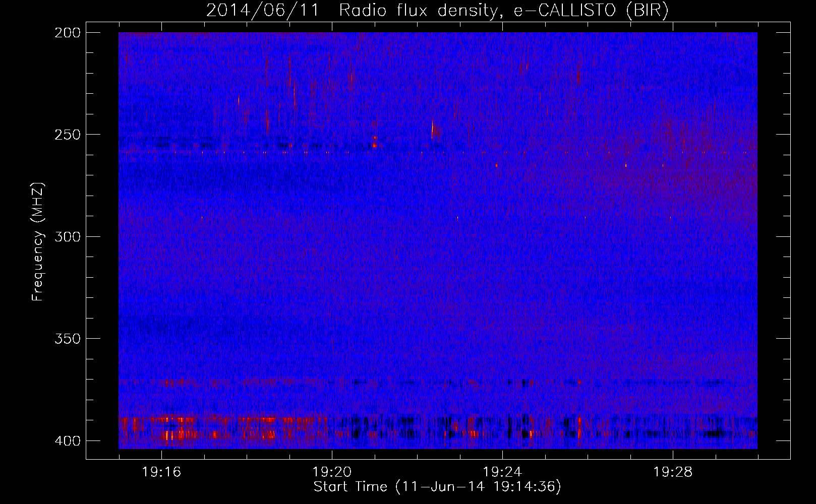This screenshot has width=816, height=504.
Task: Click the 19:20 time tick label
Action: (x=332, y=472)
